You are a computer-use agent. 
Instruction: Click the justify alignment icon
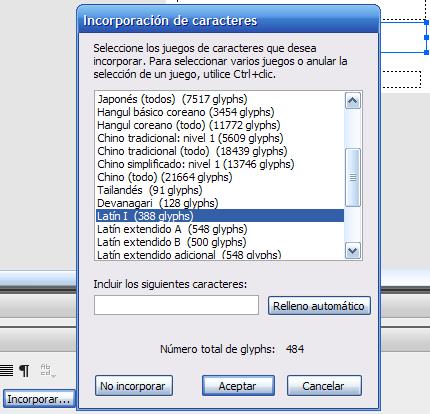pos(6,370)
